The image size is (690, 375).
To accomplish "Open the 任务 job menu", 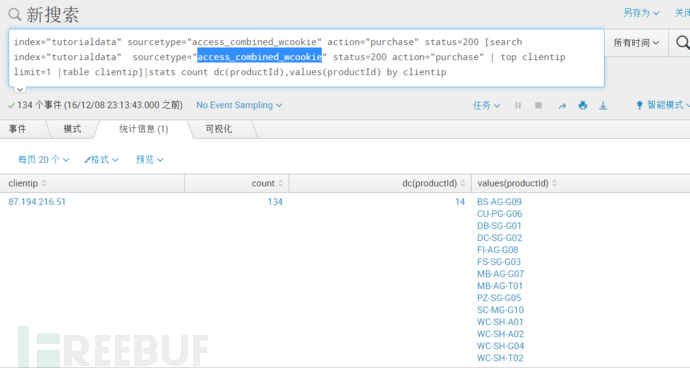I will (486, 105).
